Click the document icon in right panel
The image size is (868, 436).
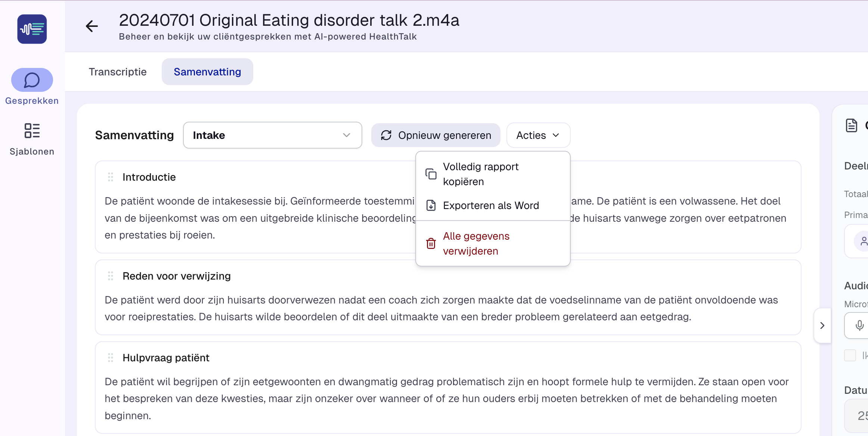pyautogui.click(x=851, y=125)
